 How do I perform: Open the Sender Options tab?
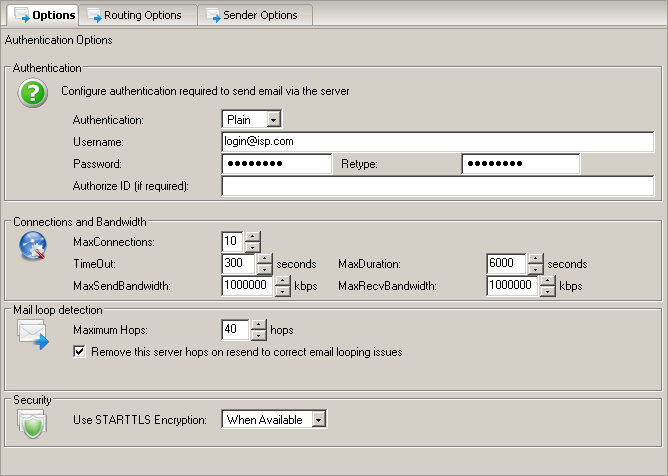click(255, 15)
